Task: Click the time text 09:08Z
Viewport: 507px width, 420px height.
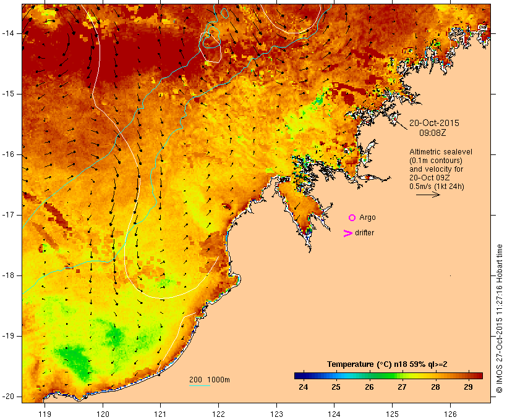Action: (432, 133)
